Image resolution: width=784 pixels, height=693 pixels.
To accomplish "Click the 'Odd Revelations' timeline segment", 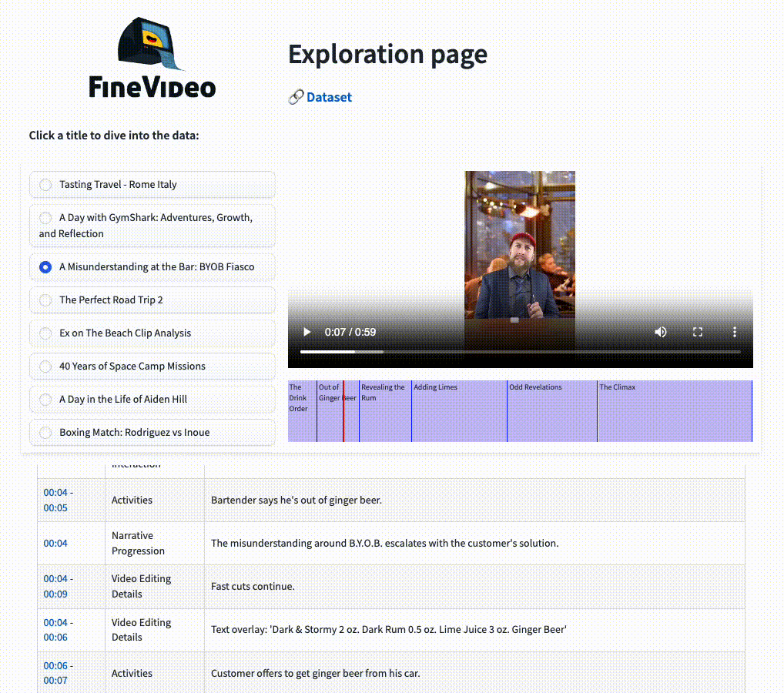I will (551, 410).
